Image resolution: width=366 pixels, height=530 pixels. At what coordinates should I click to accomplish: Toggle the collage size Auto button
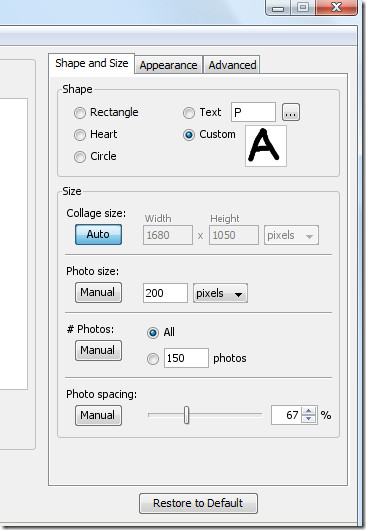pos(98,234)
